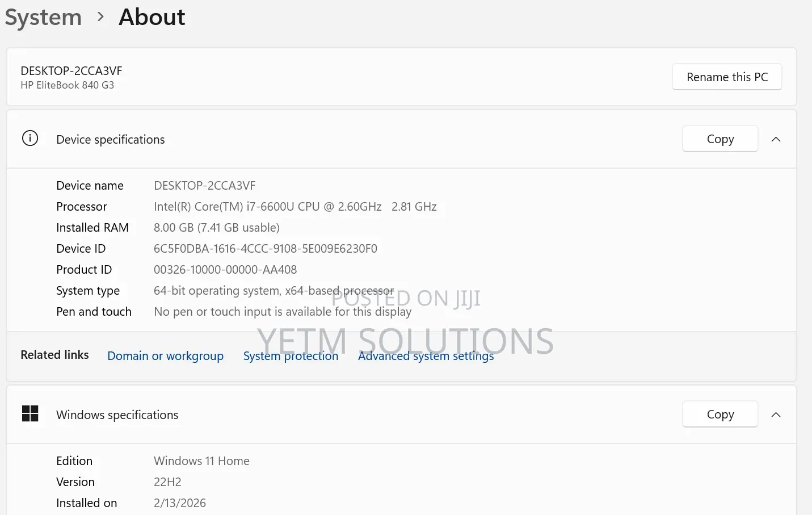Click the About page heading

(x=152, y=17)
